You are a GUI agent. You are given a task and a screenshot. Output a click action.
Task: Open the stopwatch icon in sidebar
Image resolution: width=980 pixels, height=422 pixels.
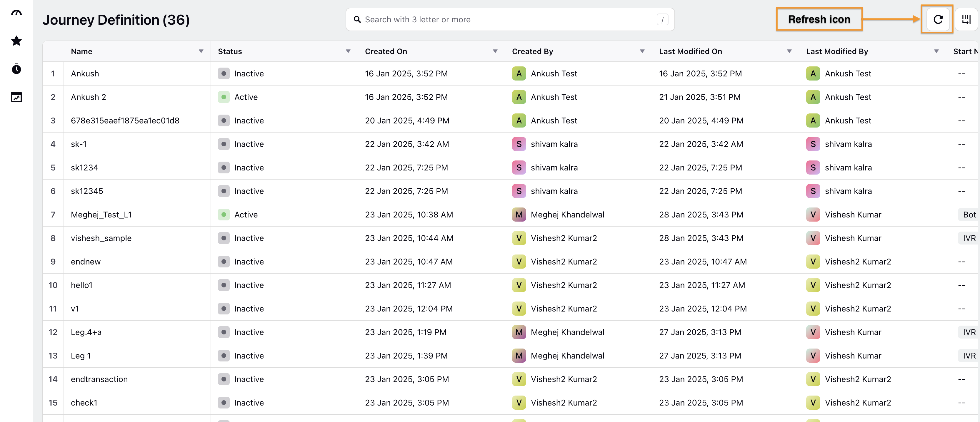[16, 69]
